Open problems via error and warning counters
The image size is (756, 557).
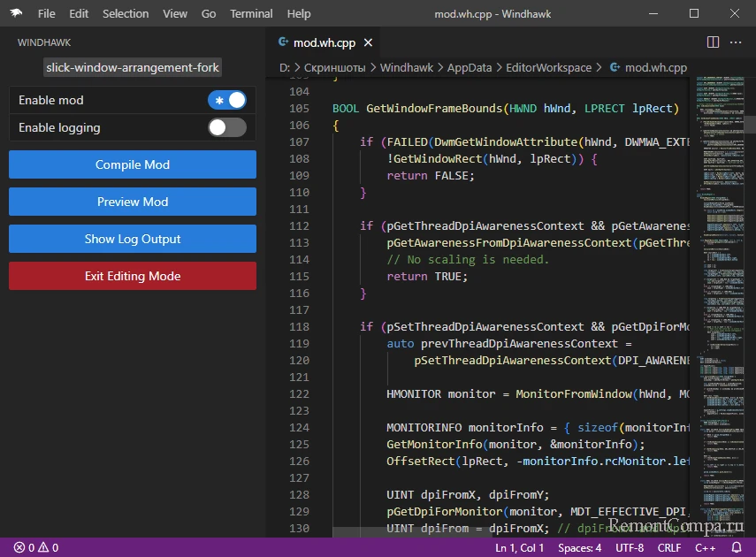35,548
